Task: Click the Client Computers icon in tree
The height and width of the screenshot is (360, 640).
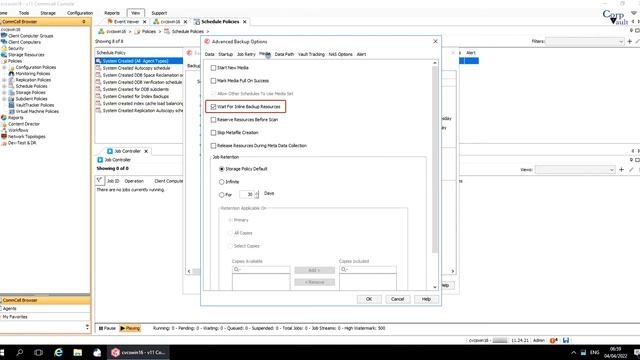Action: pos(4,42)
